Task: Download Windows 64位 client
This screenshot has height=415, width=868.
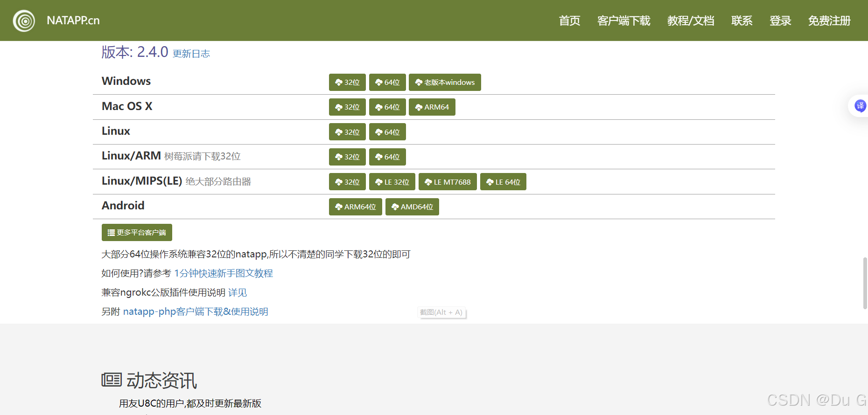Action: [x=387, y=82]
